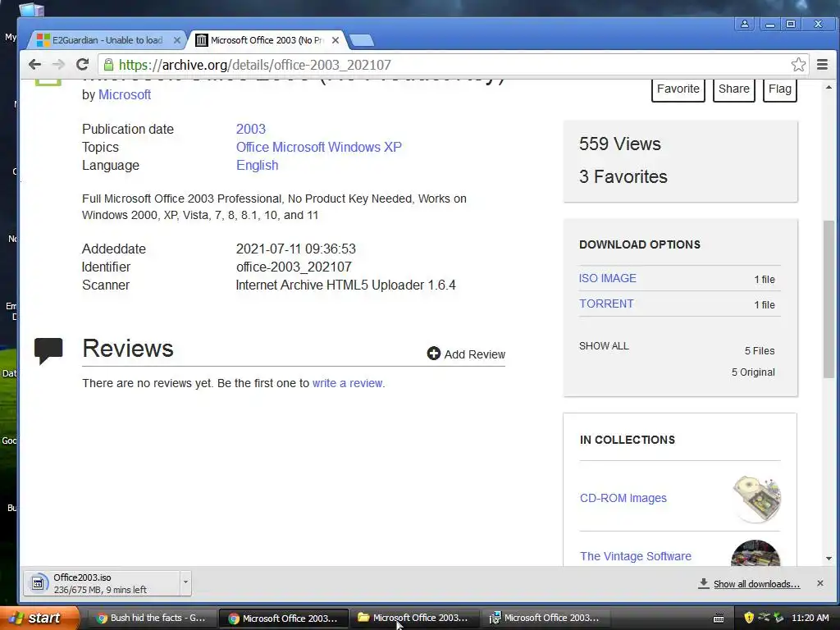Viewport: 840px width, 630px height.
Task: Download the TORRENT option
Action: pos(606,304)
